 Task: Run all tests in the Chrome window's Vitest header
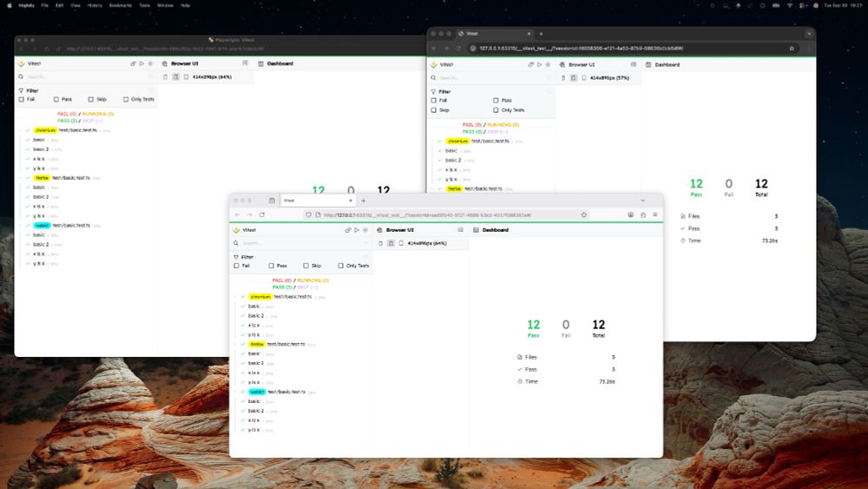(x=539, y=65)
